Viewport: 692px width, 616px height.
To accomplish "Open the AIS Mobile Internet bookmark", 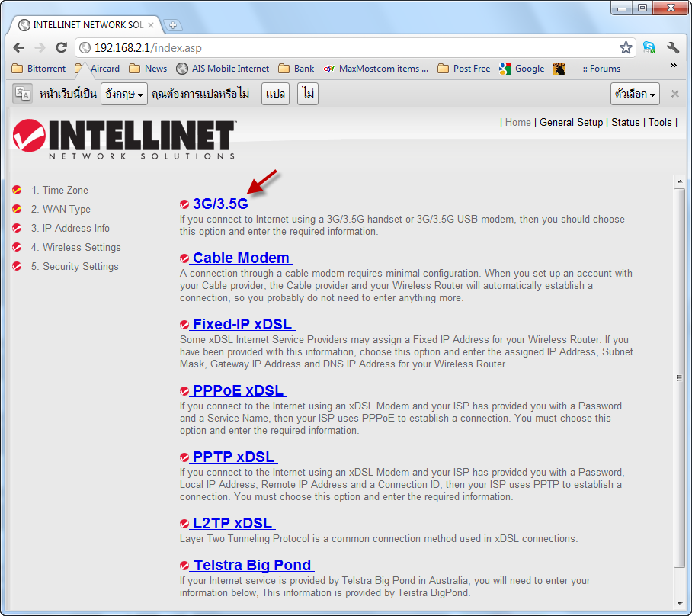I will coord(223,69).
